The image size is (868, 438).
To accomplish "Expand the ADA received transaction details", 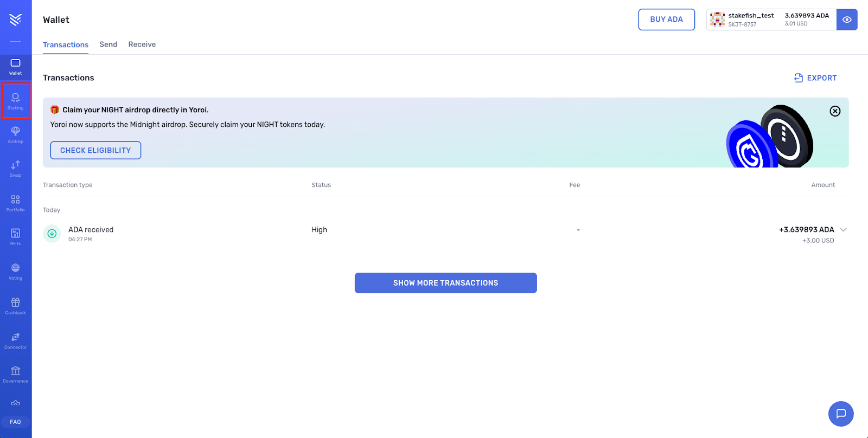I will point(843,230).
